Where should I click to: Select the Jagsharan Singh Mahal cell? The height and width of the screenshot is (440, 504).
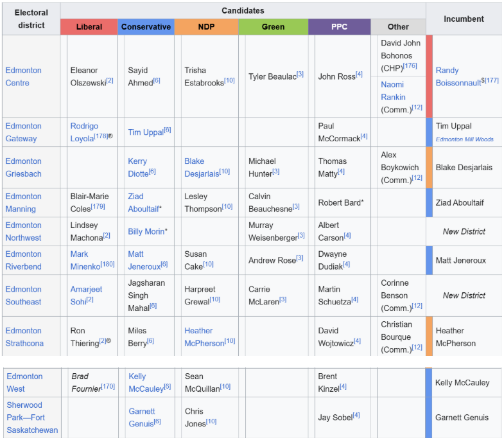click(149, 295)
